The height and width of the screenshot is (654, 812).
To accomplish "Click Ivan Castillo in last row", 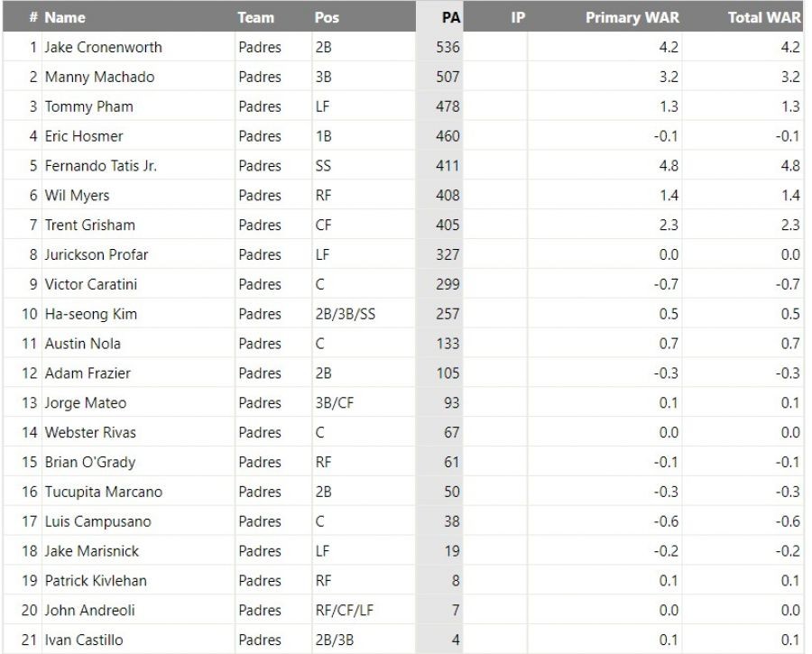I will point(84,640).
